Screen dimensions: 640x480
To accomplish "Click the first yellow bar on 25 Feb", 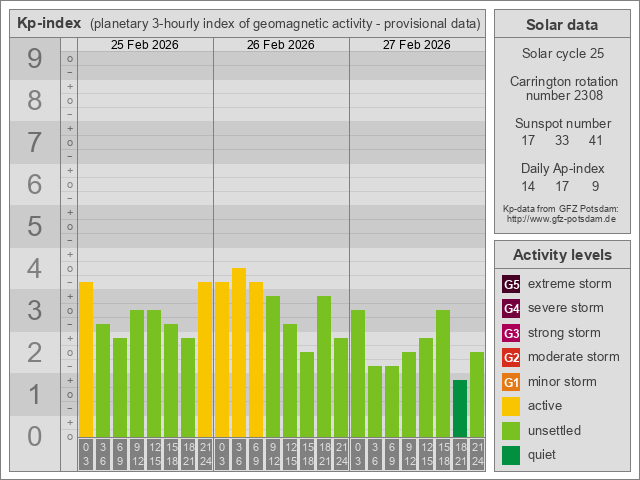I will [x=86, y=360].
